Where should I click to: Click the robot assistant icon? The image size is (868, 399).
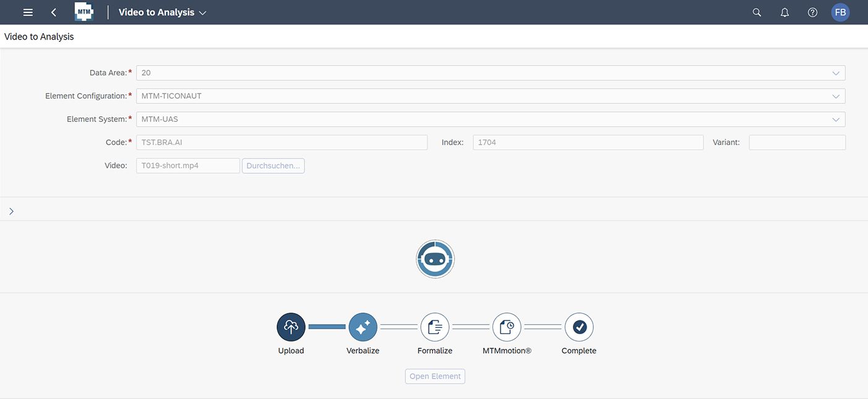pyautogui.click(x=435, y=259)
